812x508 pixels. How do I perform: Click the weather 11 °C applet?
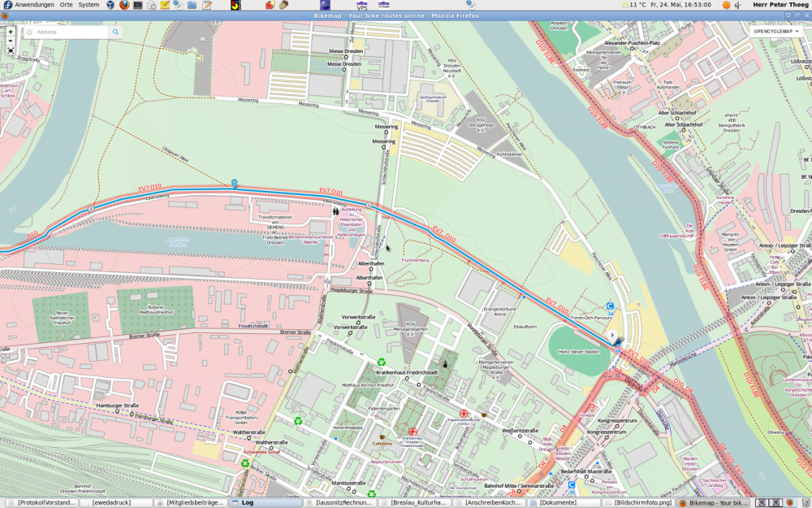click(634, 5)
